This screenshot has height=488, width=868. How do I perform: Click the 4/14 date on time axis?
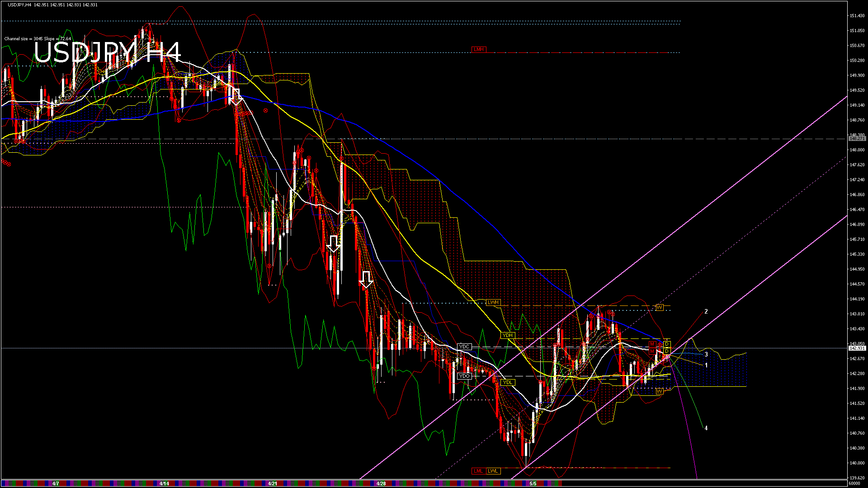pos(164,483)
